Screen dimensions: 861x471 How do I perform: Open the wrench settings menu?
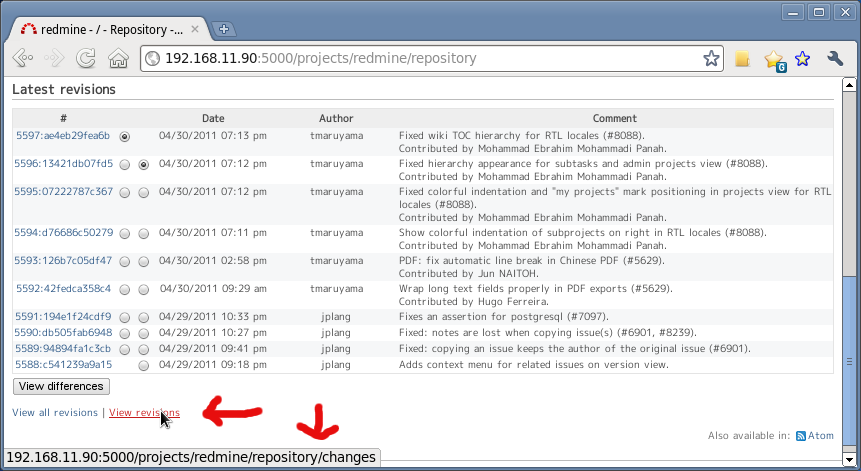pyautogui.click(x=836, y=59)
